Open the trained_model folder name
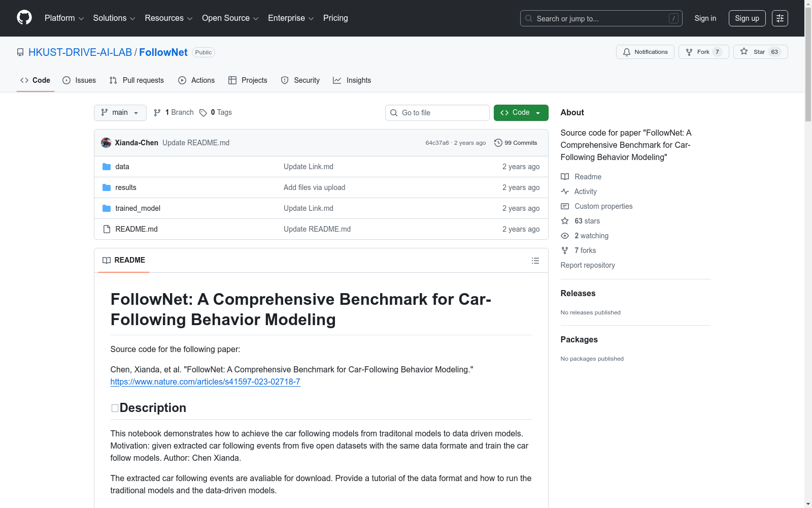 pos(138,208)
